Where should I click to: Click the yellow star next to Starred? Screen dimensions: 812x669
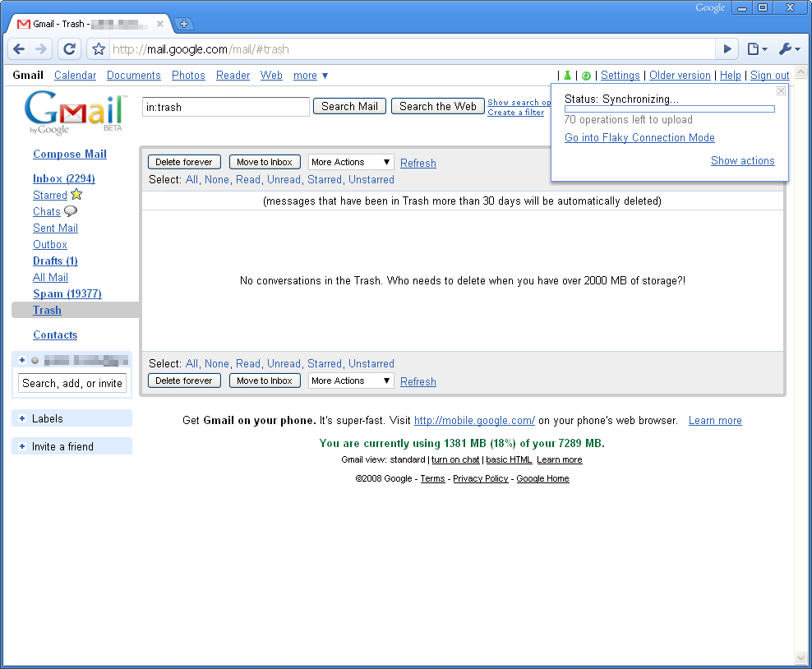pos(76,195)
